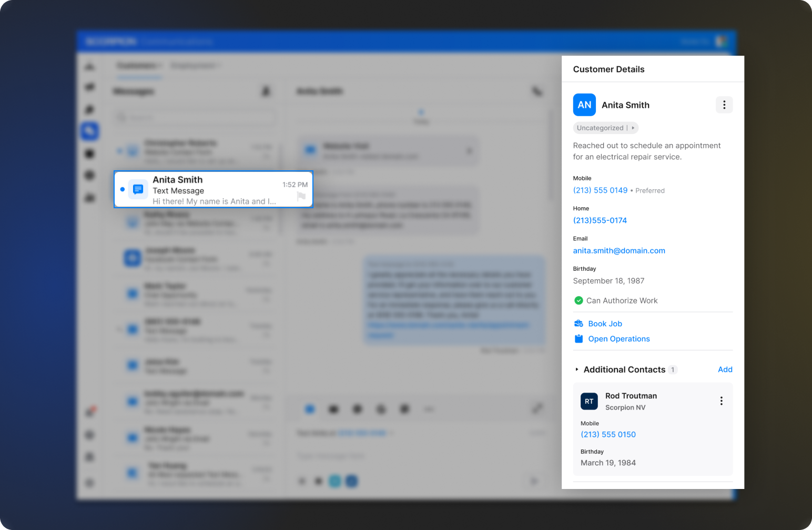The width and height of the screenshot is (812, 530).
Task: Open the Uncategorized category dropdown
Action: coord(605,128)
